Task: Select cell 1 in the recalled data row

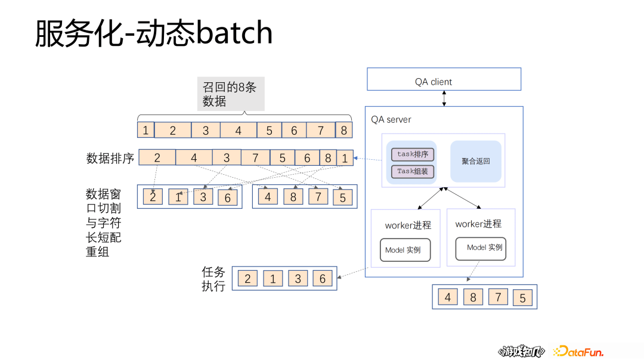Action: coord(146,130)
